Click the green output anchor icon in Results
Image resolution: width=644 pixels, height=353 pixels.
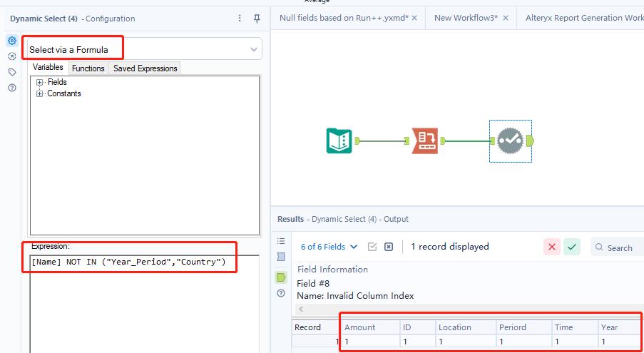[281, 277]
